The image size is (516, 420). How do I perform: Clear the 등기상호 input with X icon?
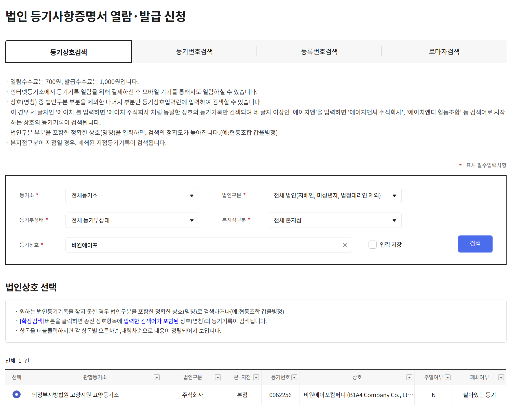(x=345, y=245)
